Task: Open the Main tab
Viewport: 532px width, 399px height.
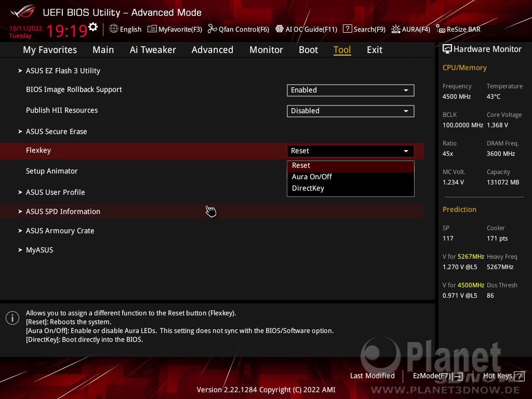Action: (103, 50)
